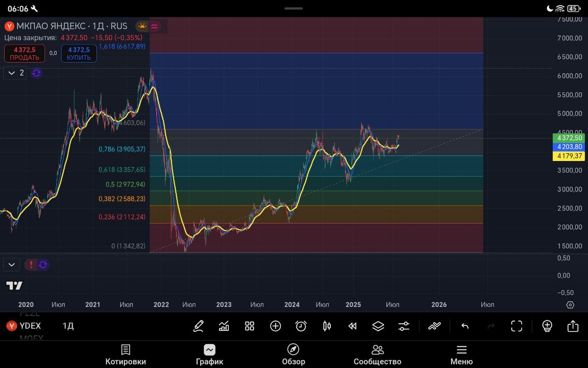Open the Обзор tab
Screen dimensions: 588x368
[x=294, y=355]
